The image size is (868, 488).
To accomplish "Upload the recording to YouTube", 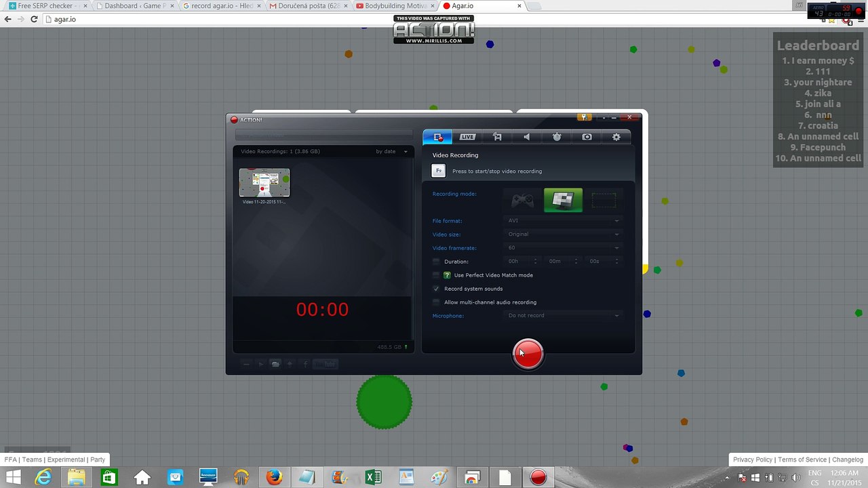I will point(325,364).
